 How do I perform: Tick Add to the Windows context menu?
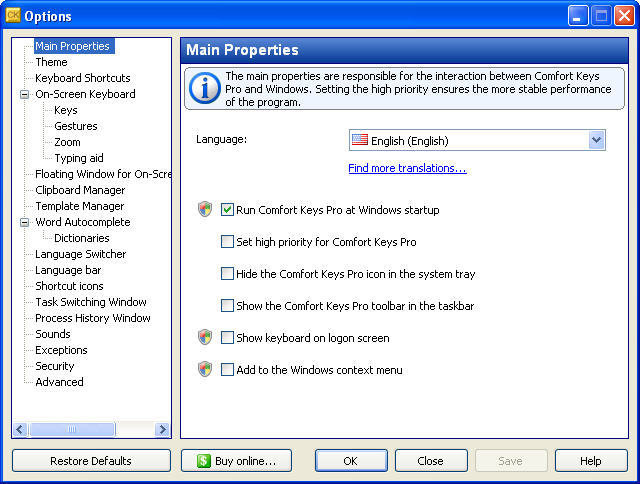pyautogui.click(x=227, y=370)
